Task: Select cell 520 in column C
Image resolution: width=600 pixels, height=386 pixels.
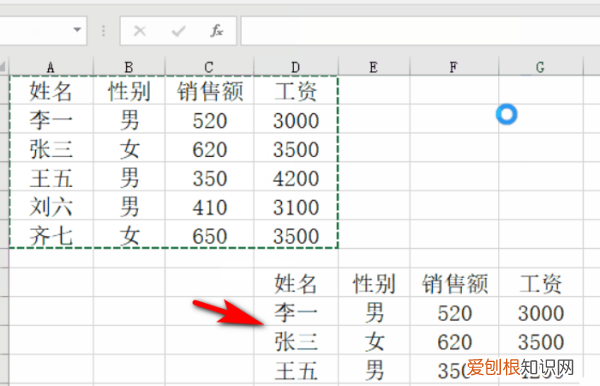Action: tap(209, 119)
